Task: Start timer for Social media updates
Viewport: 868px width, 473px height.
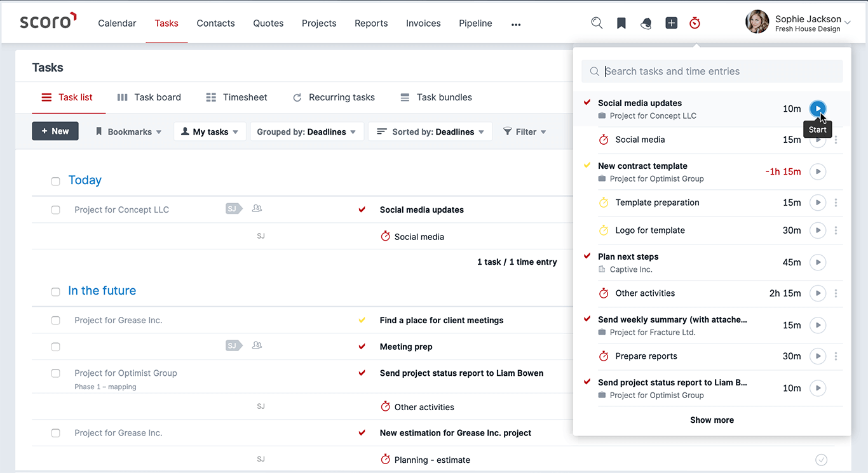Action: point(818,109)
